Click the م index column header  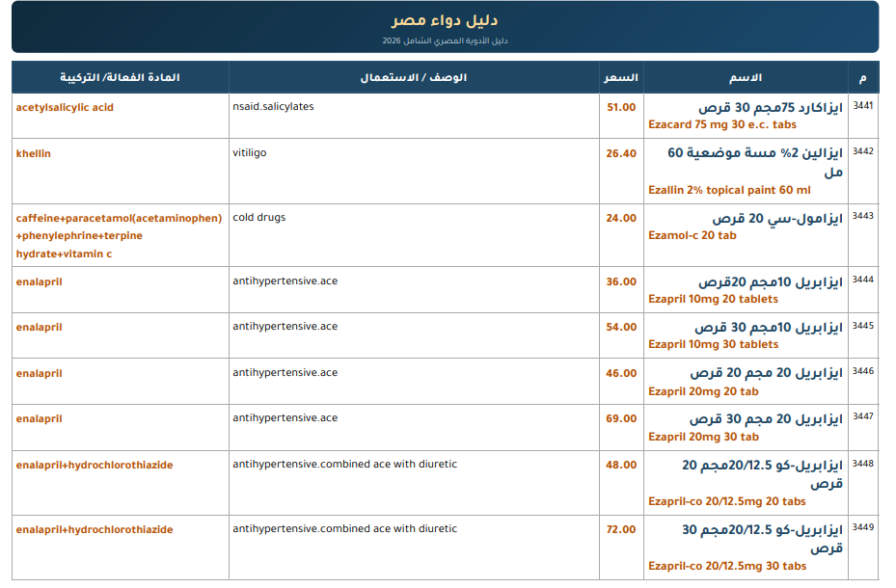pos(863,78)
